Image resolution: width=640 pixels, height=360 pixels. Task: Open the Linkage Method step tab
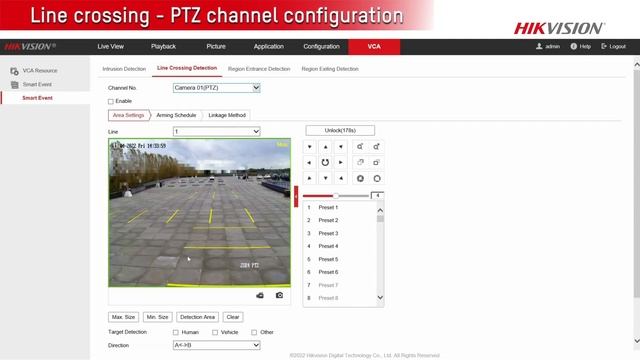[227, 116]
